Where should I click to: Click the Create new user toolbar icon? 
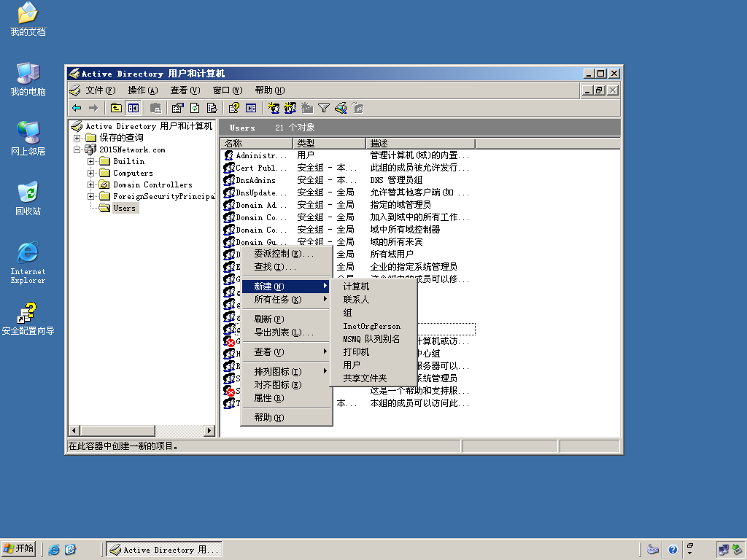pos(274,108)
